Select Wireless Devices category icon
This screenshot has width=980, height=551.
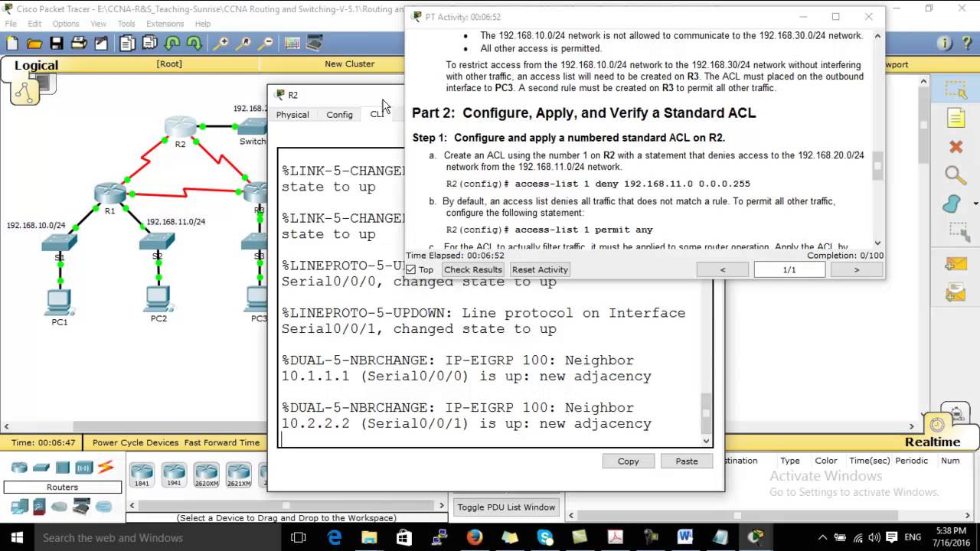[84, 468]
